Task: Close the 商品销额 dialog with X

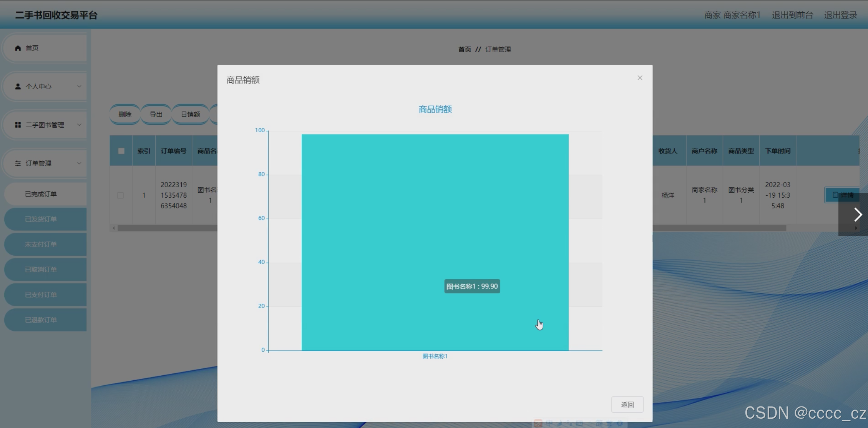Action: point(640,78)
